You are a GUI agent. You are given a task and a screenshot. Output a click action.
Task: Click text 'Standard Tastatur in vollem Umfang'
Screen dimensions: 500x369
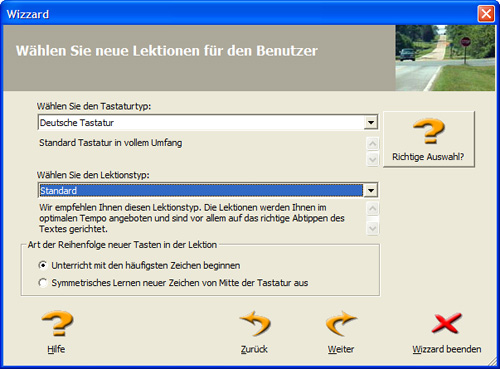point(111,143)
